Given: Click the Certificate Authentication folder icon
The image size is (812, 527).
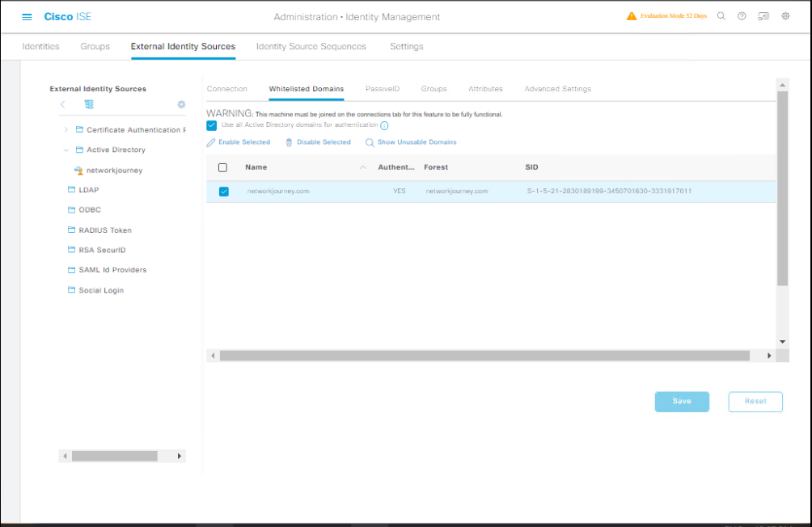Looking at the screenshot, I should tap(79, 129).
